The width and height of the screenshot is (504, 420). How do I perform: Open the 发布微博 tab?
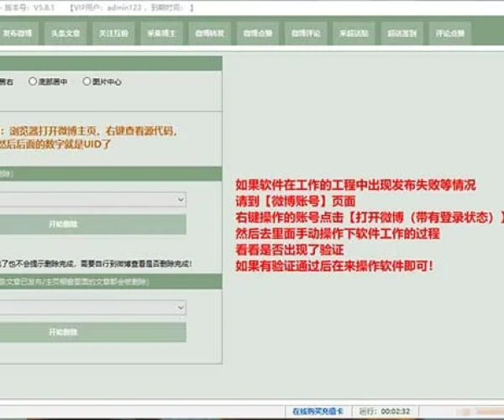coord(18,33)
